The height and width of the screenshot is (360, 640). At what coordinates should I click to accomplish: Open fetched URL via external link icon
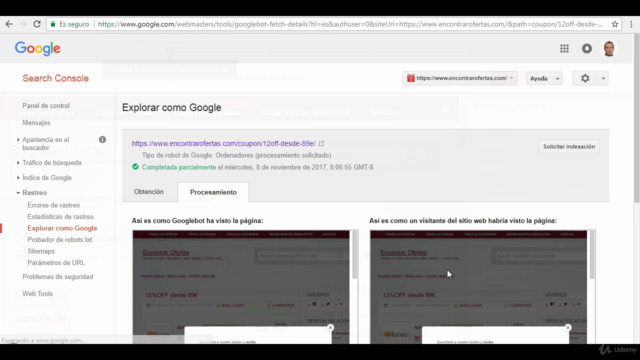[321, 143]
